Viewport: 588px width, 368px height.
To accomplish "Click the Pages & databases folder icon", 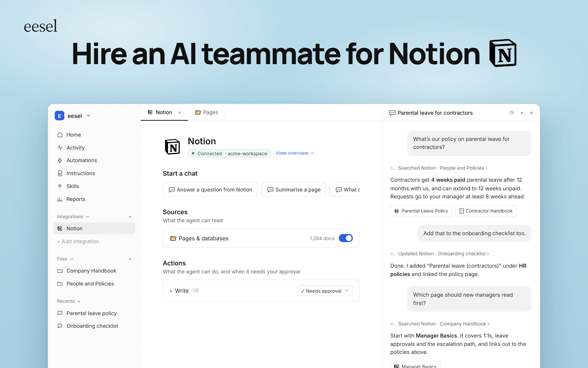I will tap(173, 238).
